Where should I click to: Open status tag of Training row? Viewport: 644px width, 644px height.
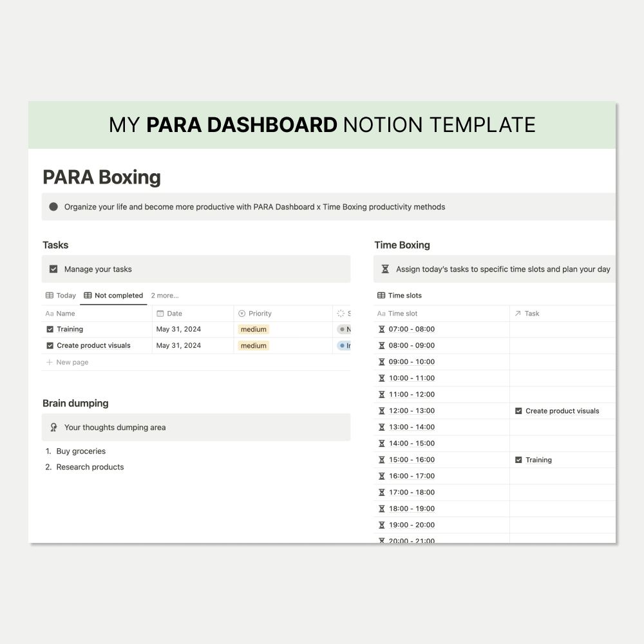[344, 329]
